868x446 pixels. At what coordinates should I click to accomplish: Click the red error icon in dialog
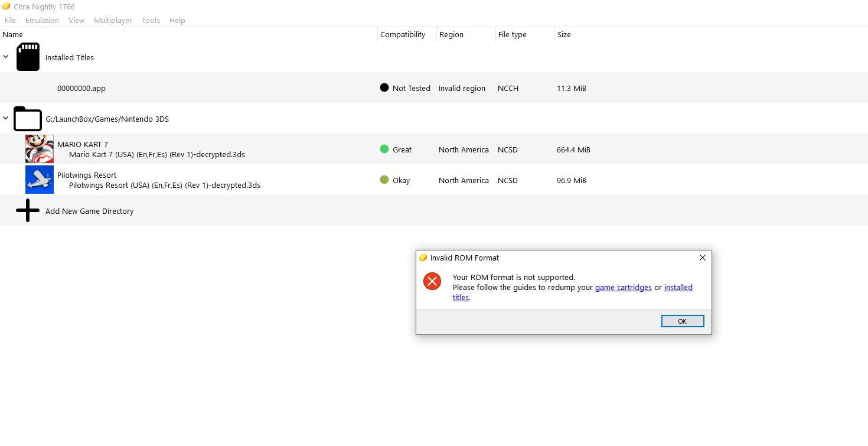[x=432, y=281]
